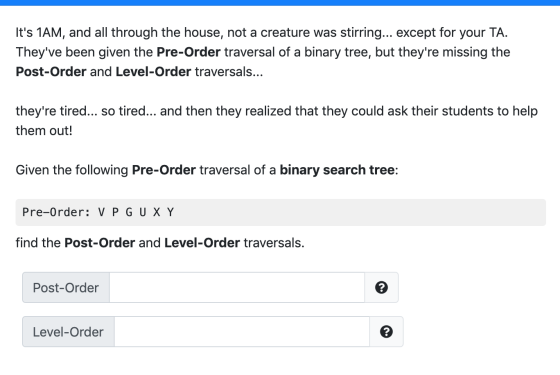The image size is (560, 375).
Task: Select the letter G in the Pre-Order sequence
Action: tap(129, 212)
